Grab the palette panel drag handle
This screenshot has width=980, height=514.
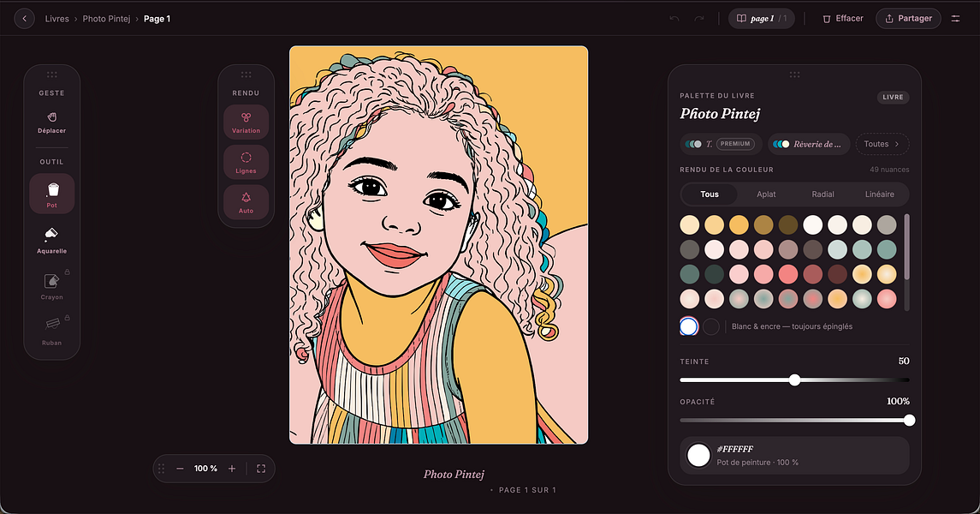point(794,75)
